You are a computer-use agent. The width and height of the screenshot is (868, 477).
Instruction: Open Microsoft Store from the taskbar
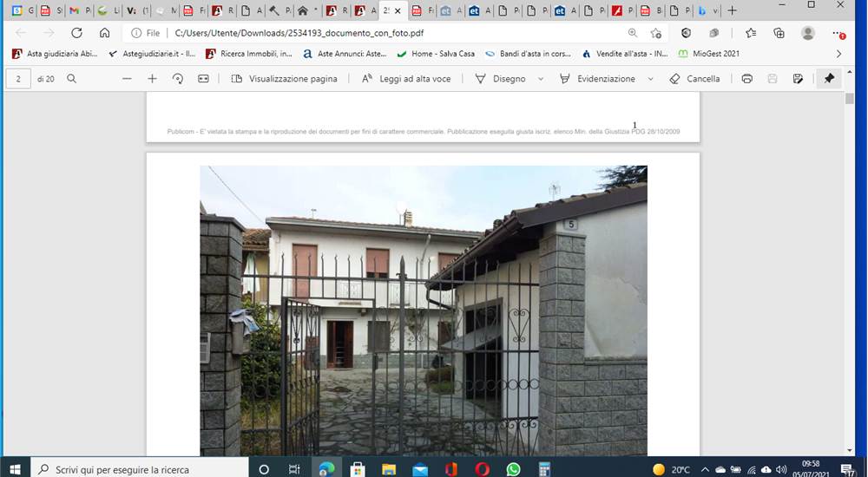(x=358, y=469)
